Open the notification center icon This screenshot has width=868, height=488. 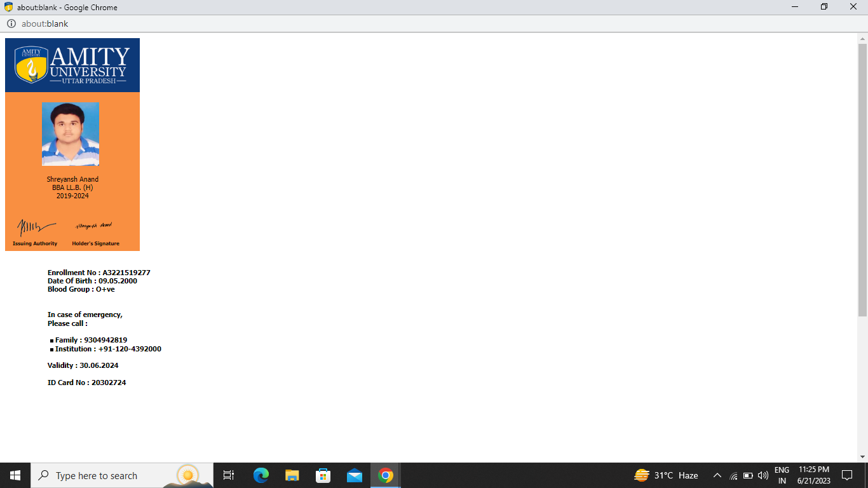point(846,475)
